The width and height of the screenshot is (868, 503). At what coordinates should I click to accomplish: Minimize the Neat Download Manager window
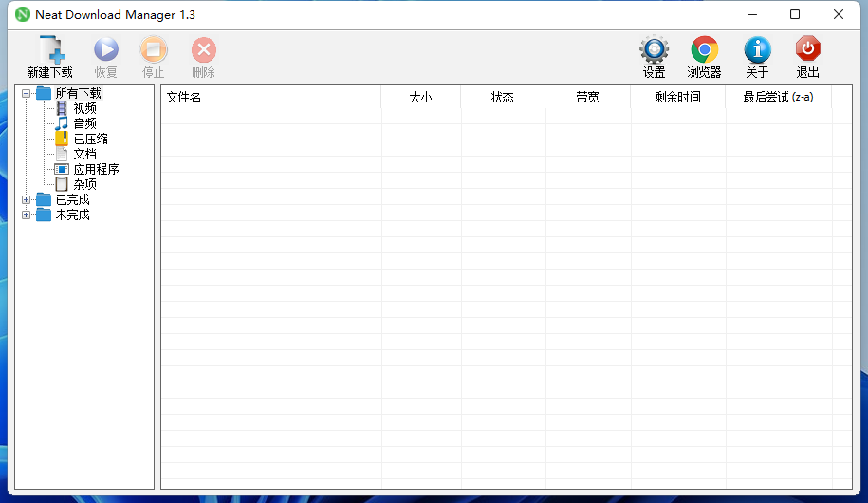coord(751,14)
